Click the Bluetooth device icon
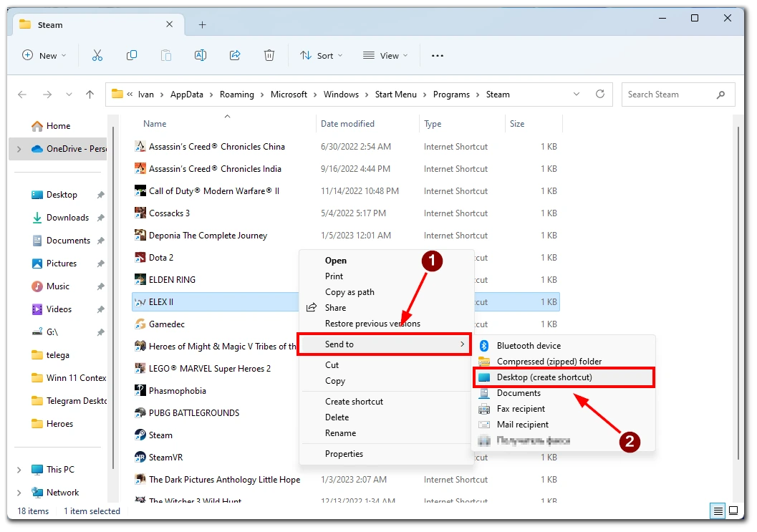Image resolution: width=757 pixels, height=532 pixels. [483, 346]
